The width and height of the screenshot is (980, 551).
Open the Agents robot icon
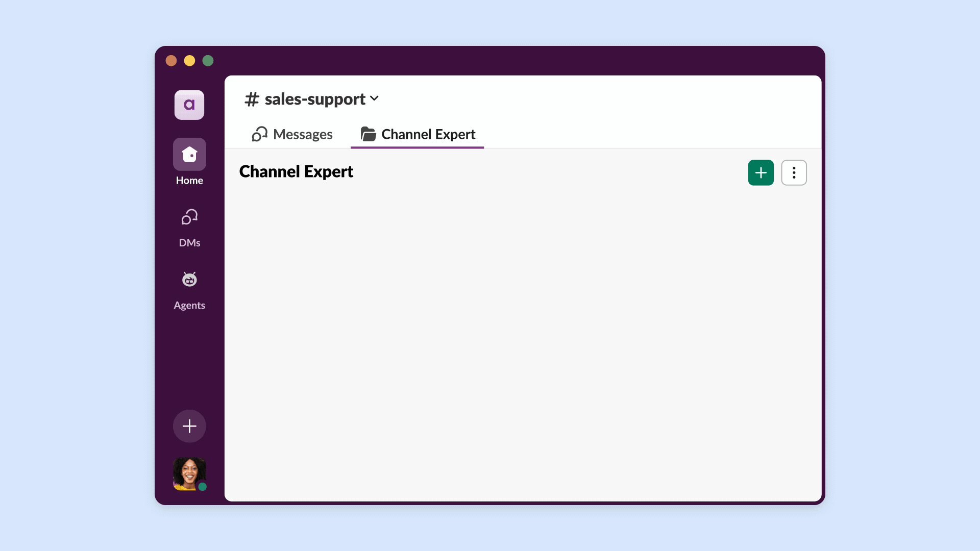tap(189, 279)
